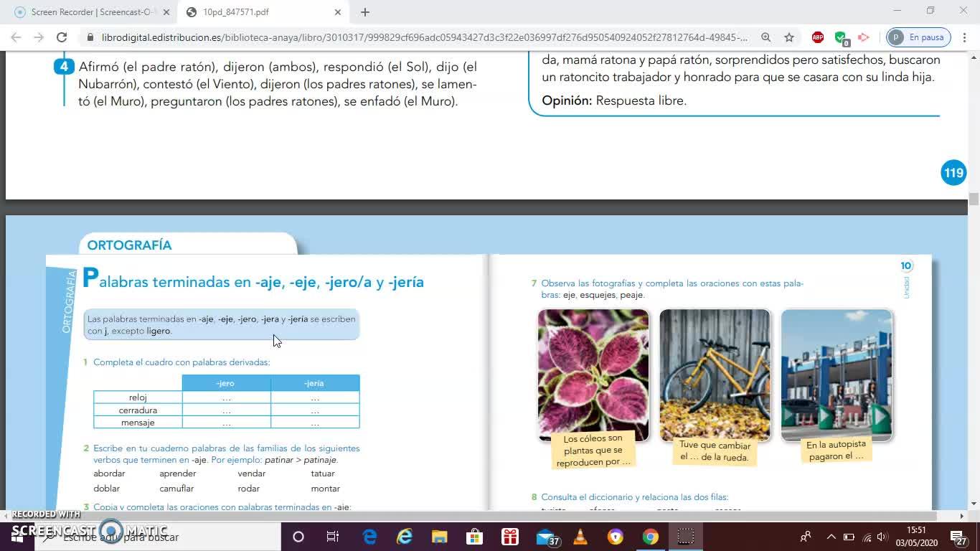This screenshot has height=551, width=980.
Task: Reload the current page
Action: coord(62,37)
